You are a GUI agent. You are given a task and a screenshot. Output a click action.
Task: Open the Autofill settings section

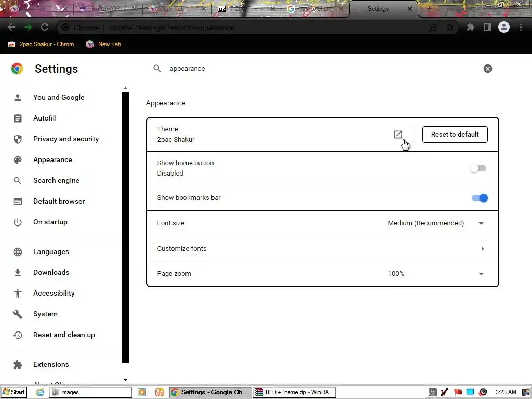(45, 118)
